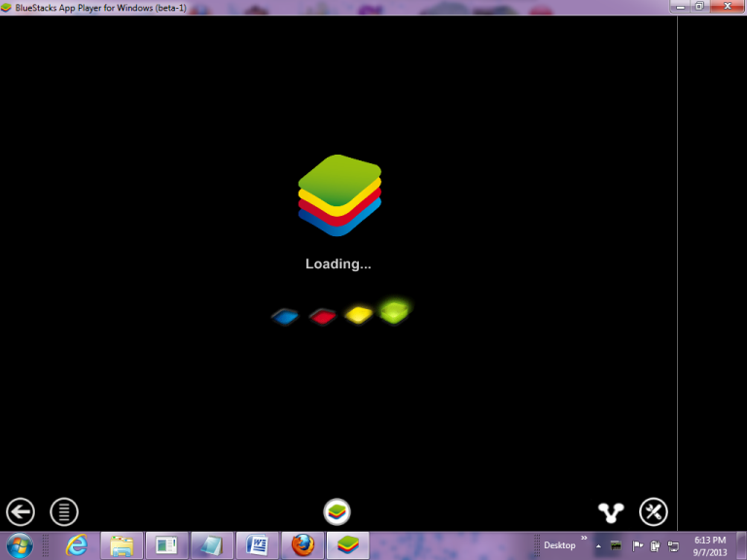Open Action Center flag tray icon
This screenshot has height=560, width=747.
click(637, 545)
